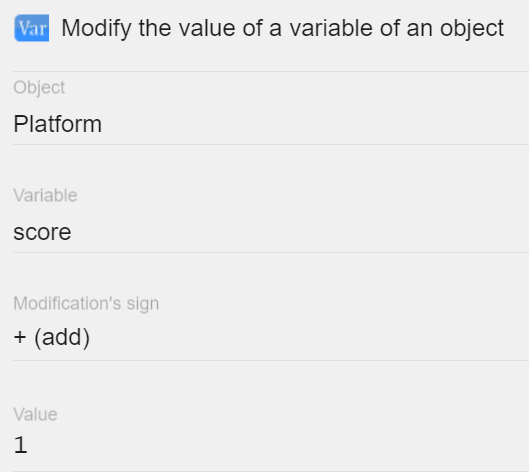Click the word Modify in heading
Screen dimensions: 529x472
(96, 28)
